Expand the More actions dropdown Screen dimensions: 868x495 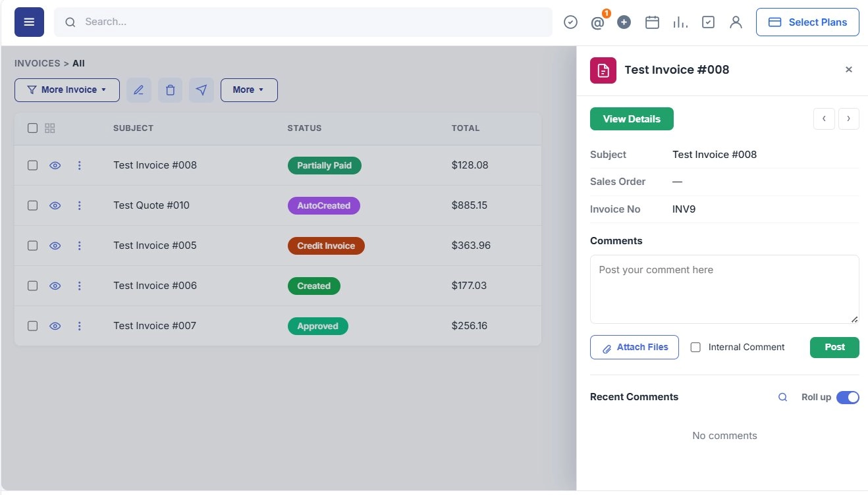click(x=249, y=90)
